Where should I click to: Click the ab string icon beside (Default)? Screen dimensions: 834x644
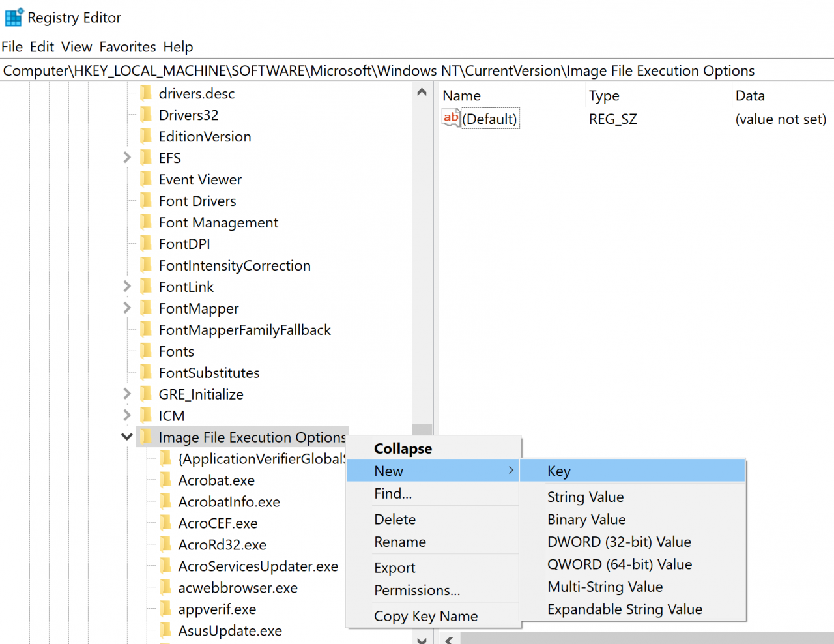451,118
